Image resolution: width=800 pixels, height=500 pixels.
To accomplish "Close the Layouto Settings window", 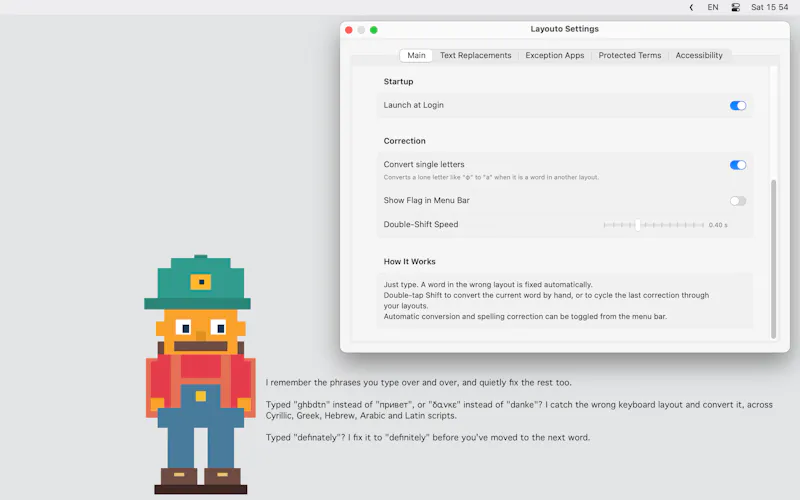I will pos(349,30).
